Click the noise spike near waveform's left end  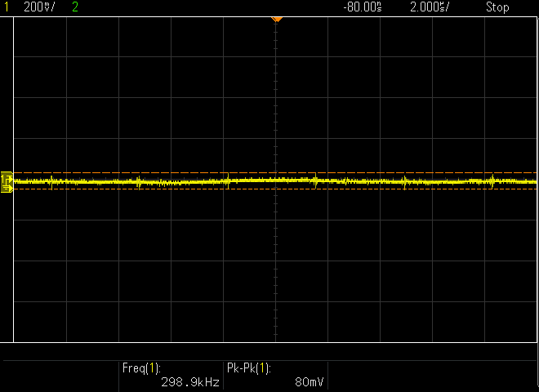pyautogui.click(x=51, y=181)
